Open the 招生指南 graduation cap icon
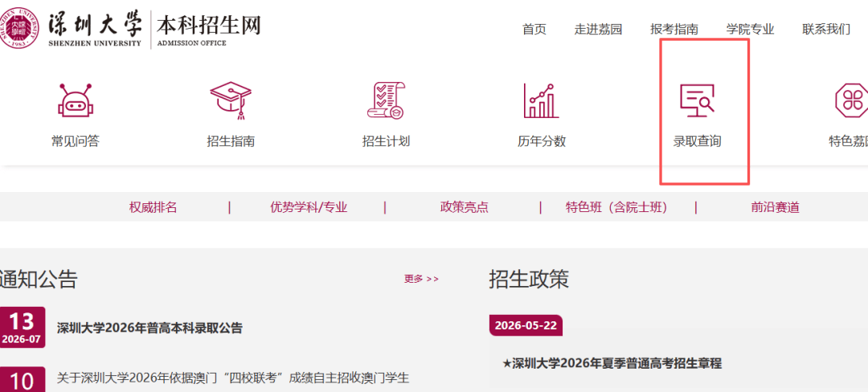868x392 pixels. [x=231, y=100]
